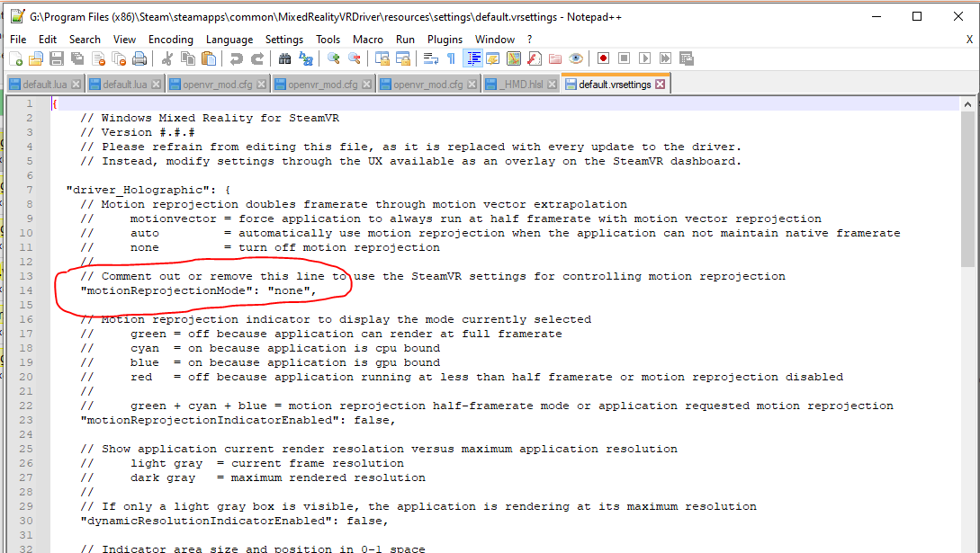This screenshot has width=980, height=553.
Task: Click the "driver_Holographic": { line
Action: [148, 191]
